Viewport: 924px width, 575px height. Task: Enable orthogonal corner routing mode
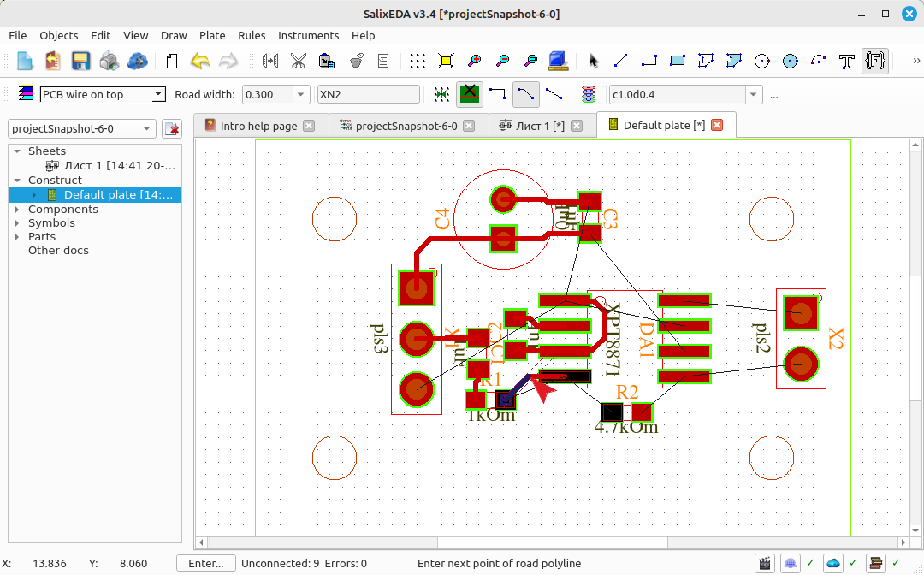tap(498, 94)
